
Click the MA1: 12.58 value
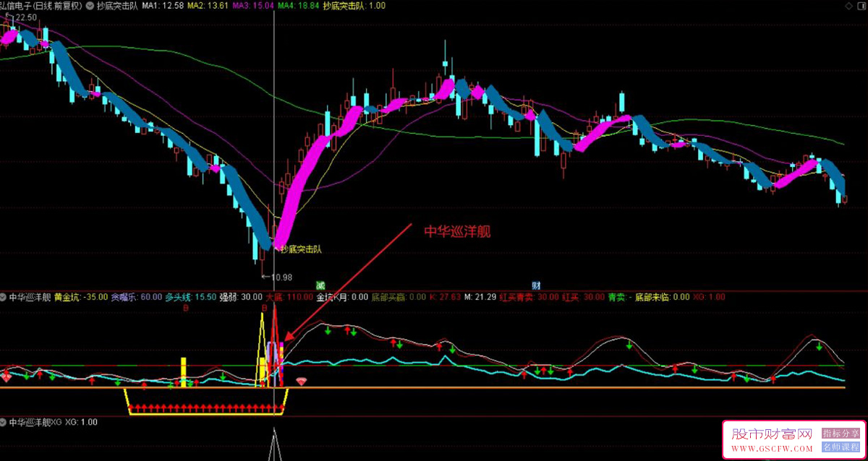163,5
